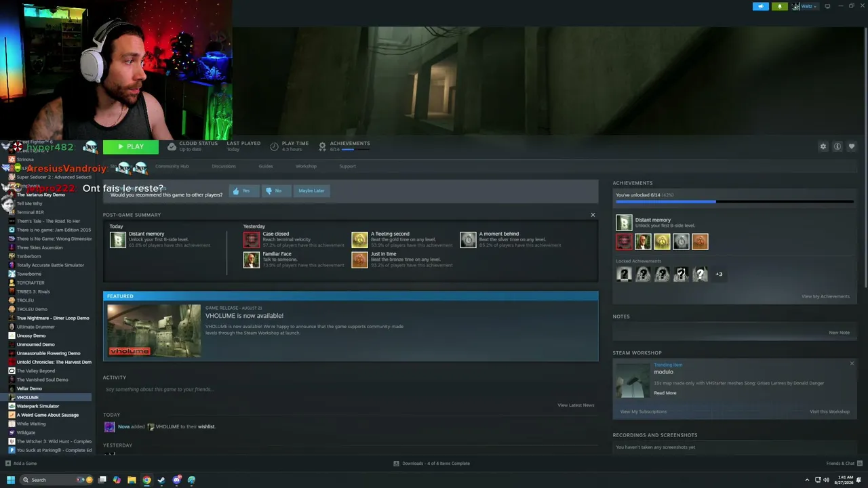Viewport: 868px width, 488px height.
Task: Open the Distant memory achievement icon in summary
Action: [x=118, y=239]
